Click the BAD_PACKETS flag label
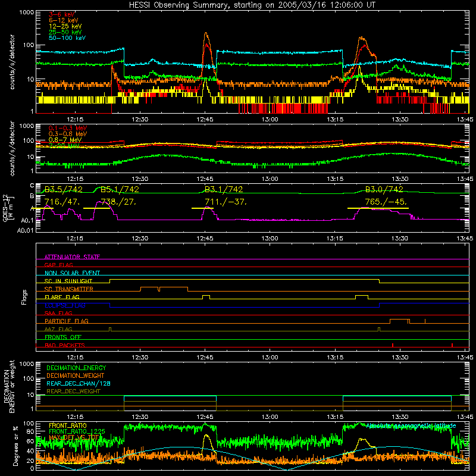This screenshot has height=476, width=476. click(x=65, y=345)
